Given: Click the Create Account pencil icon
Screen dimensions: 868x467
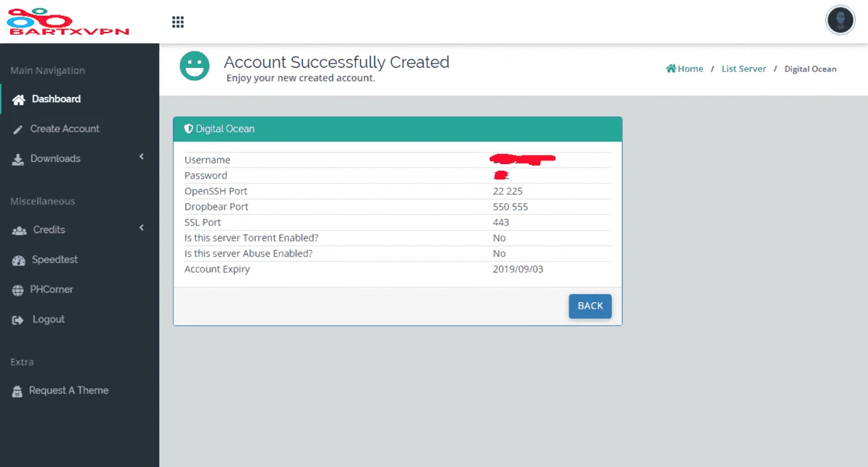Looking at the screenshot, I should 17,129.
